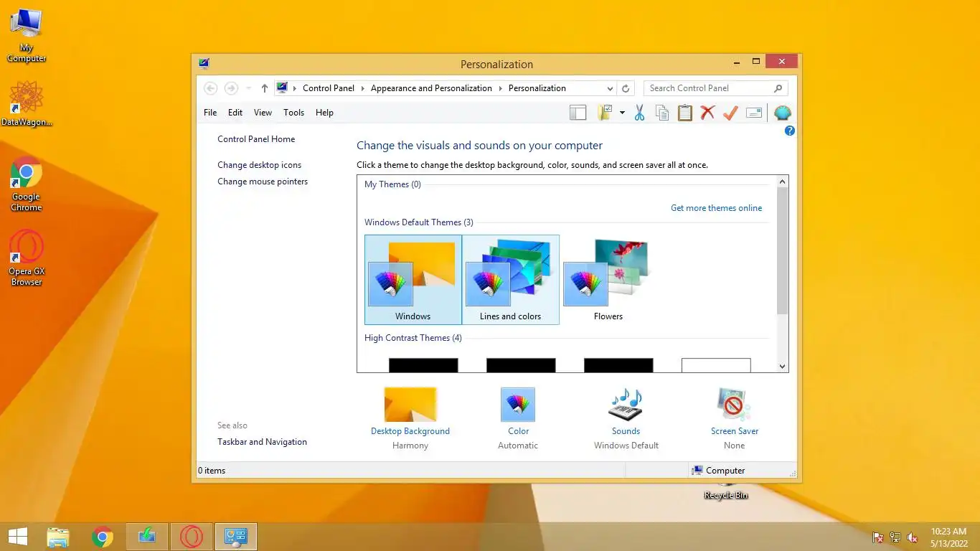Viewport: 980px width, 551px height.
Task: Click the Paste clipboard toolbar icon
Action: [x=685, y=113]
